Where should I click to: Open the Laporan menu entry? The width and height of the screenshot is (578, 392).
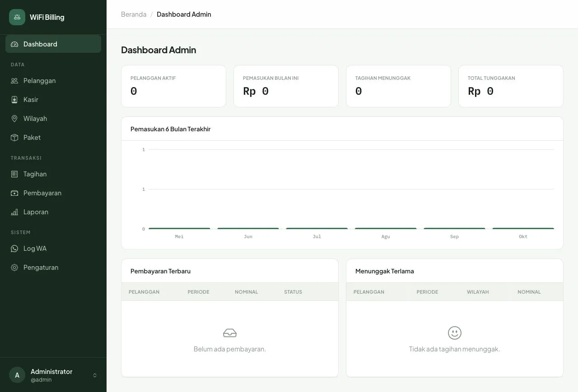click(x=53, y=212)
